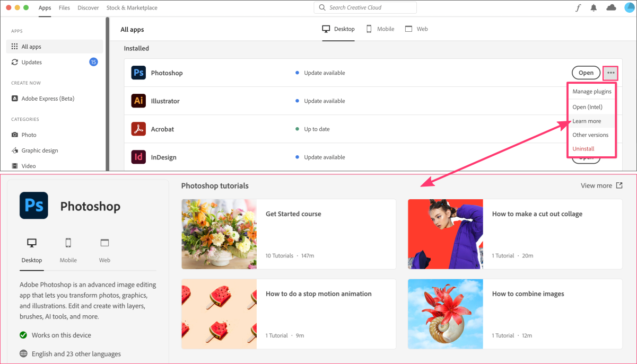Open the Updates section in sidebar

pyautogui.click(x=32, y=62)
